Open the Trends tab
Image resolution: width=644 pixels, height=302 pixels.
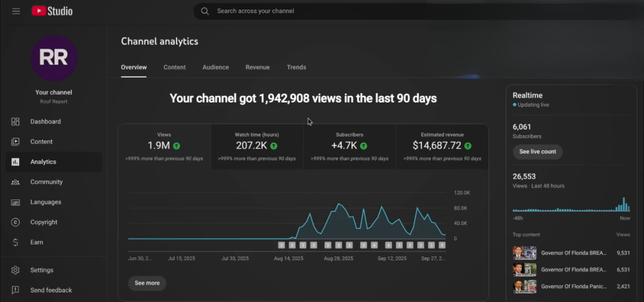(x=296, y=67)
